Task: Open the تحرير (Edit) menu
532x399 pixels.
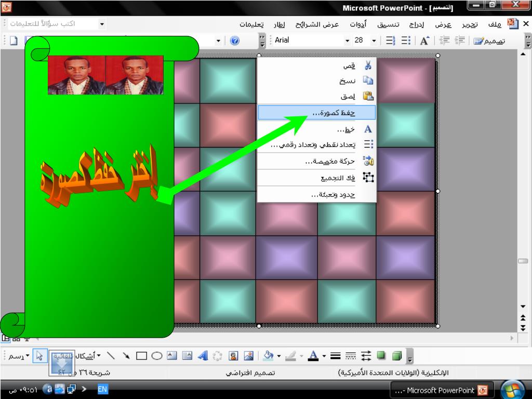Action: coord(470,24)
